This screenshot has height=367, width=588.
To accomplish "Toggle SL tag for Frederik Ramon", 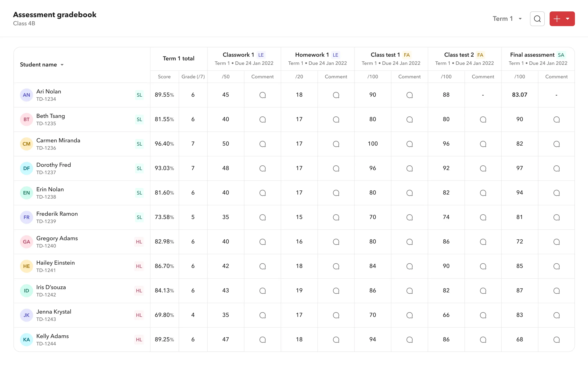I will (139, 217).
